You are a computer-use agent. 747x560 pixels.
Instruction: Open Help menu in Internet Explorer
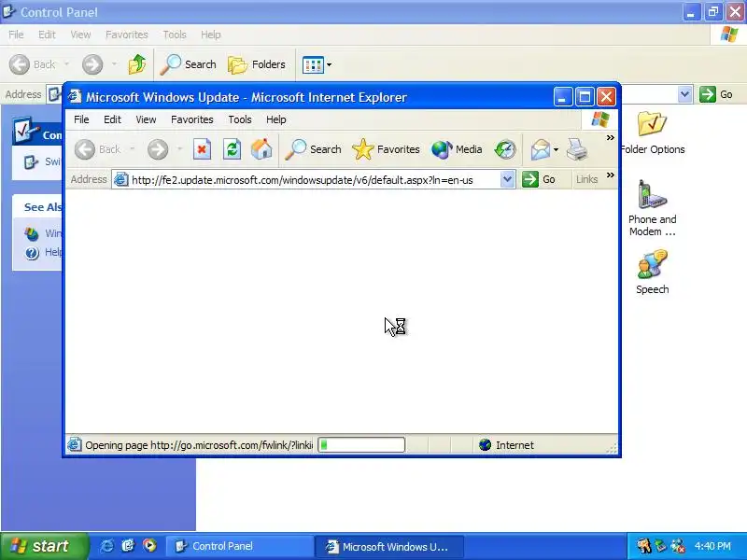pyautogui.click(x=275, y=119)
